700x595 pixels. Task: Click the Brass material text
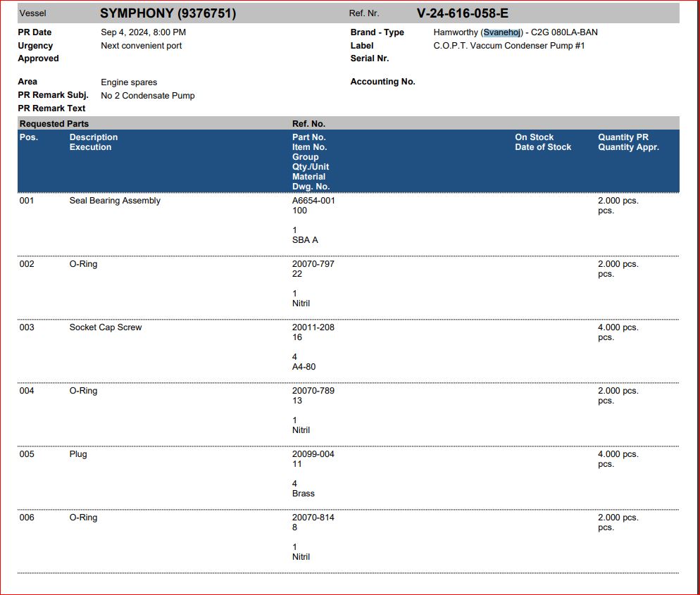coord(304,494)
